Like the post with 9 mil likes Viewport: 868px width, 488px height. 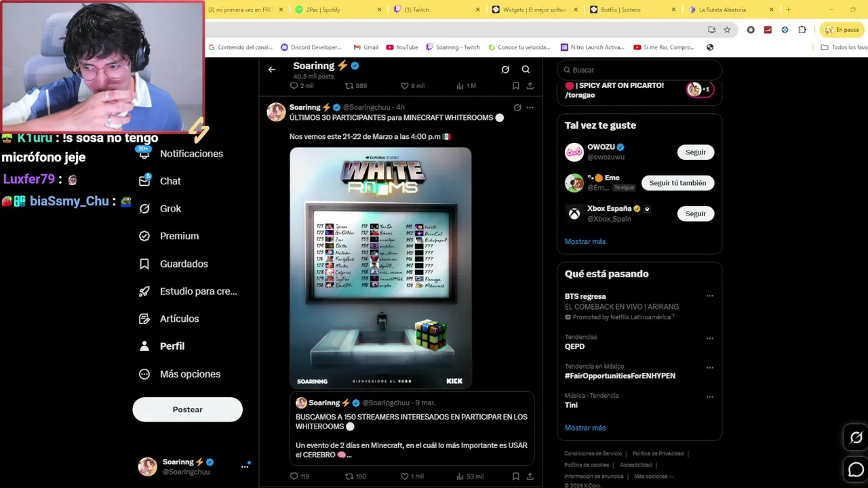[x=412, y=86]
